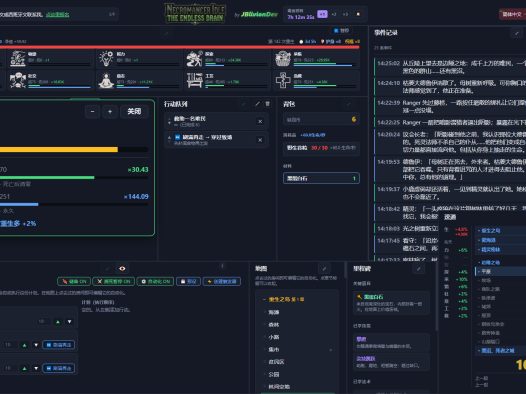Select the x3 speed option
Screen dimensions: 526x394
[x=346, y=14]
